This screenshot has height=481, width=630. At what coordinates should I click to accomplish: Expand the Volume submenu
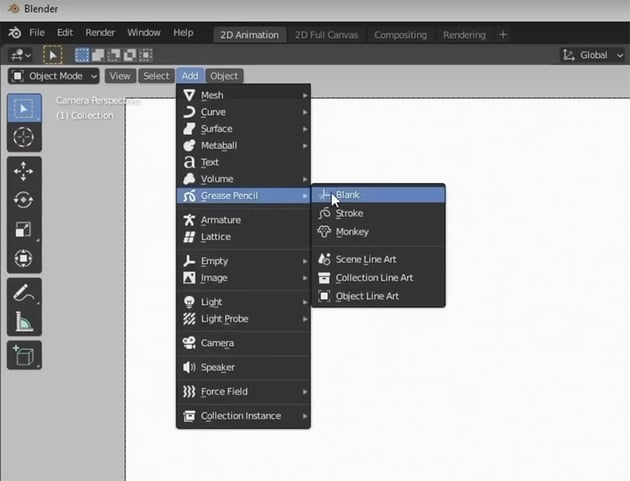tap(243, 179)
